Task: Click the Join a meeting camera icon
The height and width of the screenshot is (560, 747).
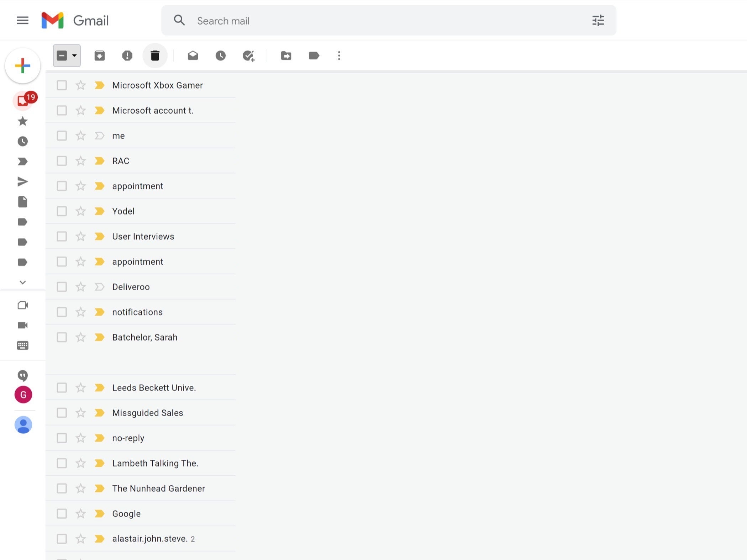Action: point(22,325)
